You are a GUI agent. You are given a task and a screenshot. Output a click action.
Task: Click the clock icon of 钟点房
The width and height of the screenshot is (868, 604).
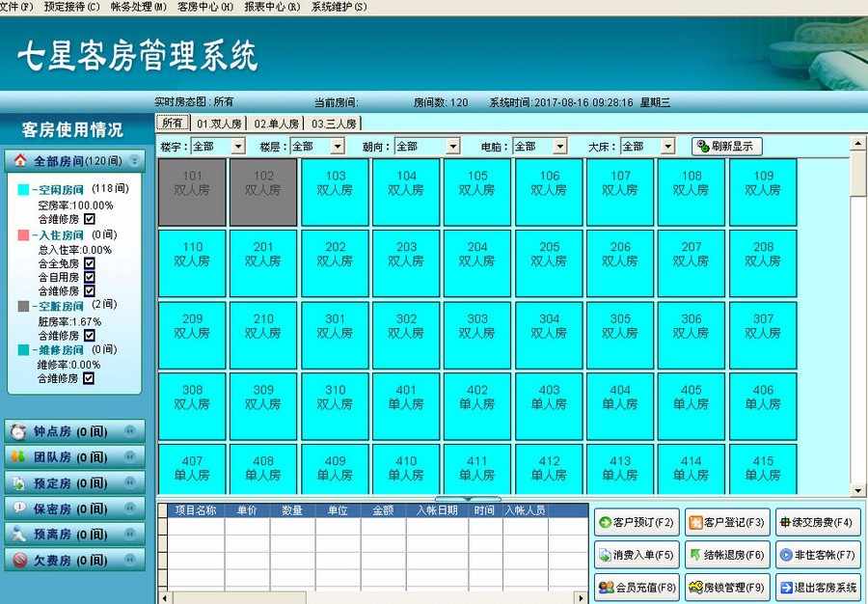tap(19, 431)
